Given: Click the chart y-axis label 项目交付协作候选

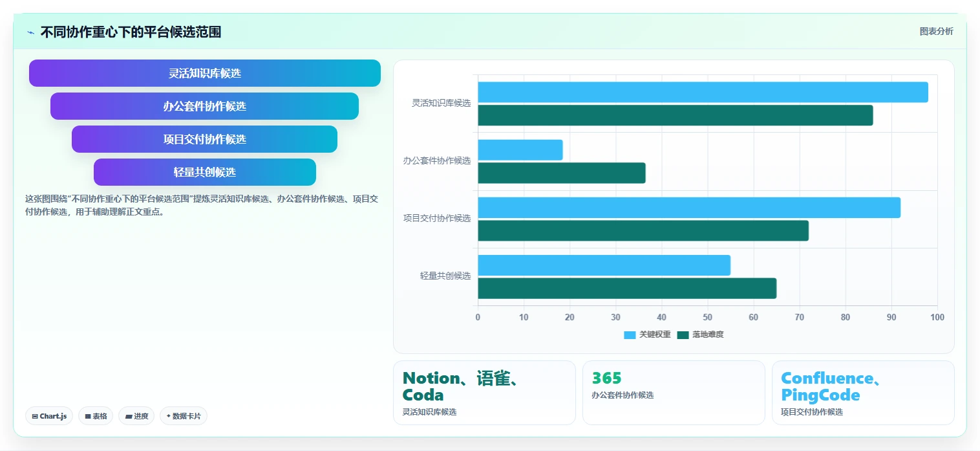Looking at the screenshot, I should click(x=437, y=218).
